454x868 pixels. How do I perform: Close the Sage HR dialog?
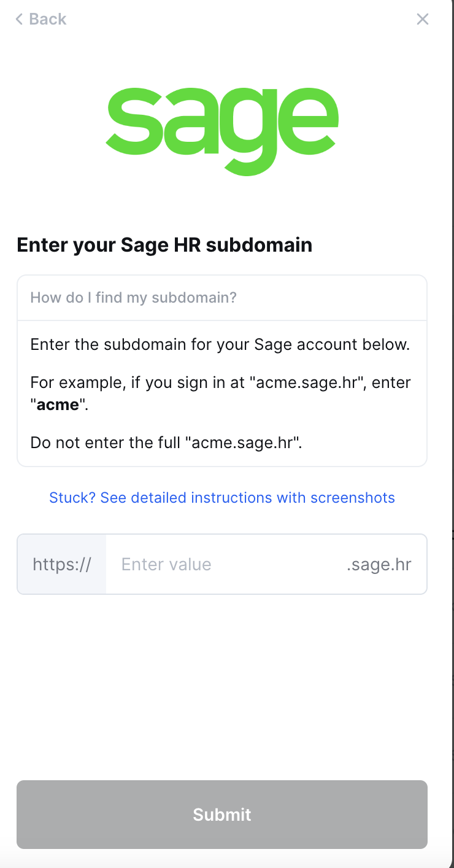(x=422, y=19)
